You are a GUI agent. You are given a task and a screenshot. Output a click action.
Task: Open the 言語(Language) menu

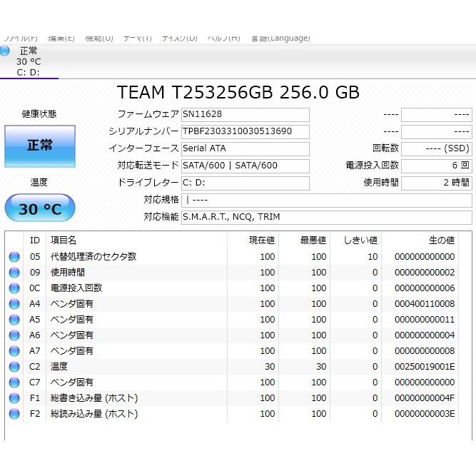280,38
